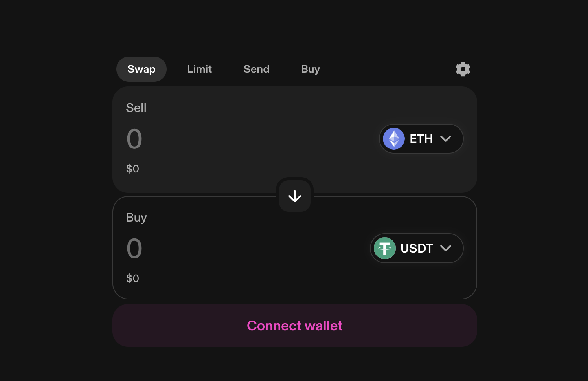
Task: Click the Buy section label in panel
Action: (x=136, y=217)
